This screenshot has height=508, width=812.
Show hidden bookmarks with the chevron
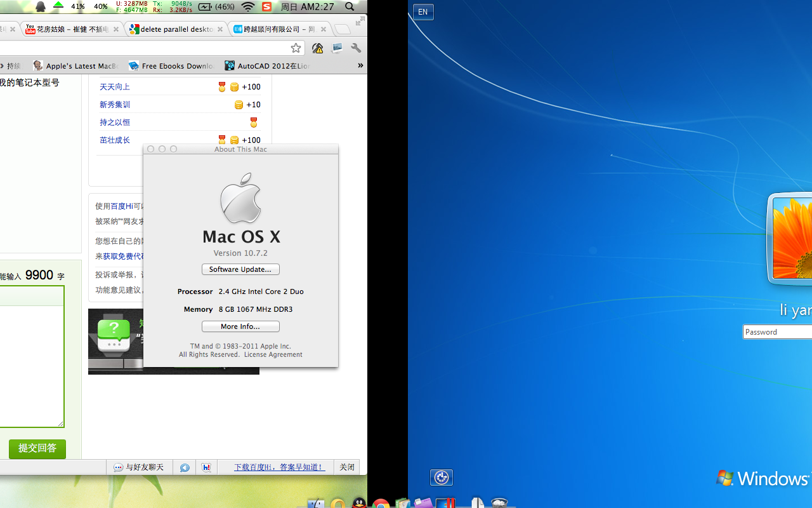[360, 65]
